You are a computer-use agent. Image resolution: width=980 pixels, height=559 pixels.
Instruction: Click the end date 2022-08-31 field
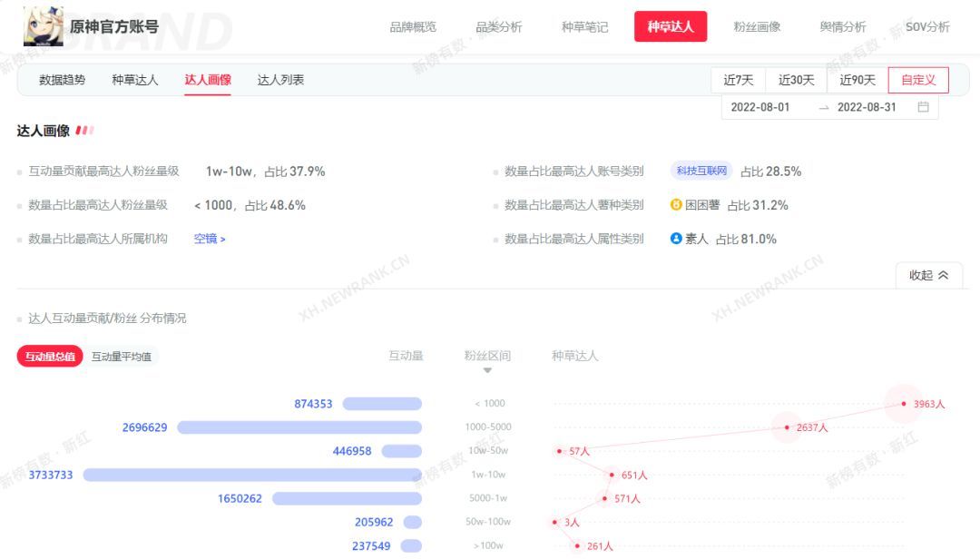(x=867, y=107)
